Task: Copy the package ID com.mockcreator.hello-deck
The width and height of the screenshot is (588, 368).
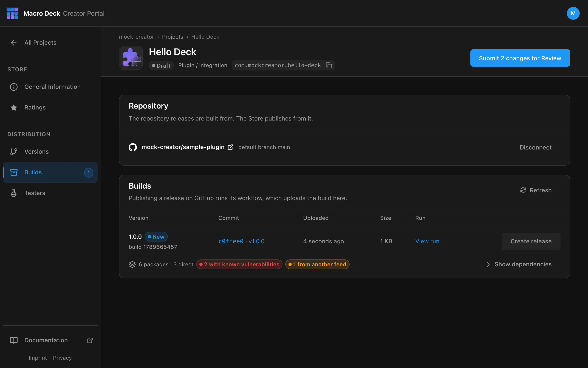Action: (x=329, y=65)
